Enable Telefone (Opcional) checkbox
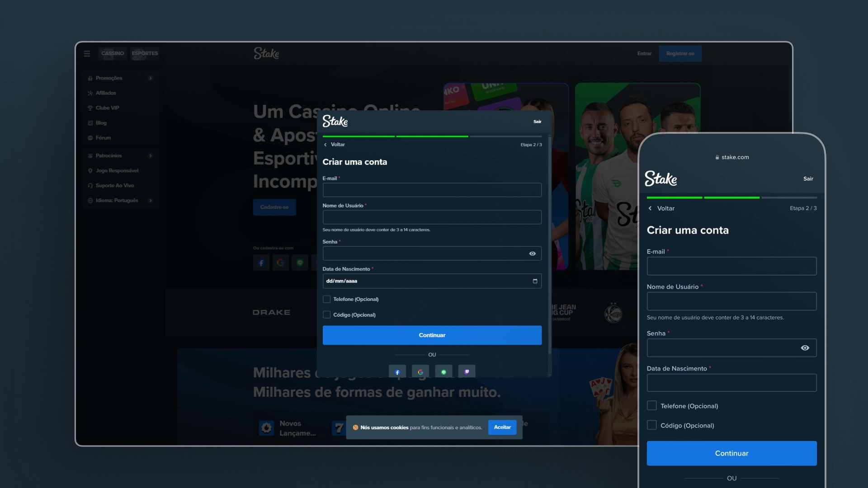 coord(326,299)
